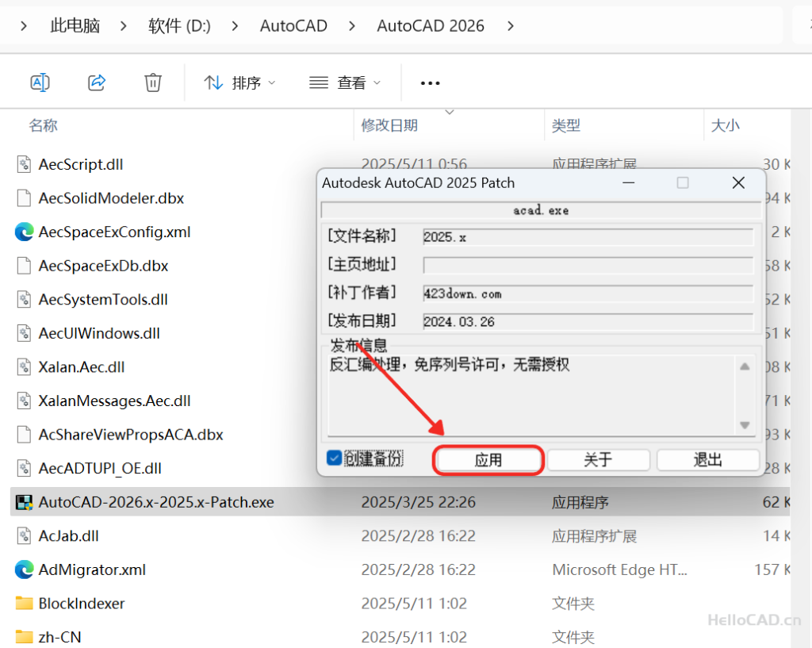Open the three-dot more options menu
Screen dimensions: 812x648
430,82
